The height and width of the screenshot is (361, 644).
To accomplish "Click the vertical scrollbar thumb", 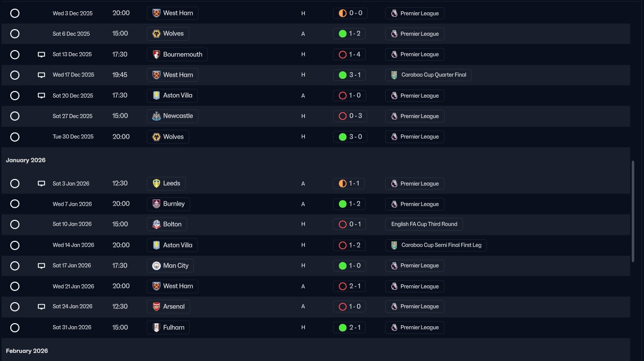I will point(633,212).
